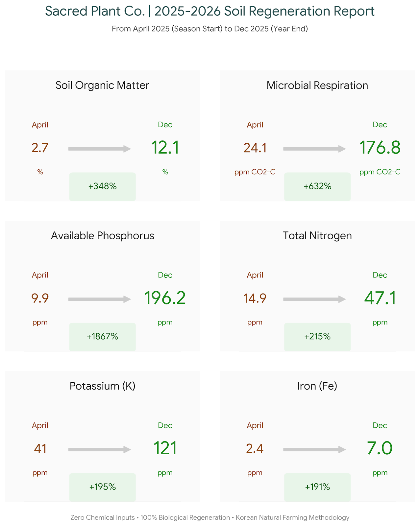Select the +348% change badge
The height and width of the screenshot is (526, 420).
102,186
